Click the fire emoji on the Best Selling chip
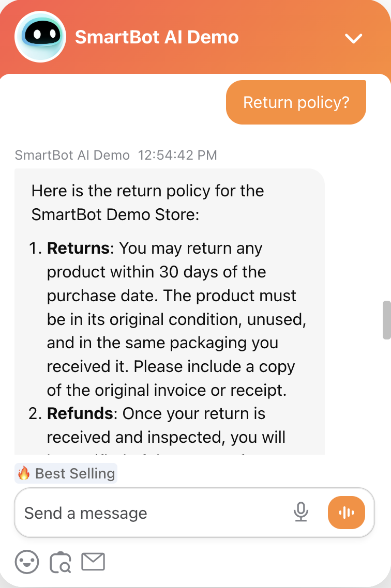This screenshot has width=391, height=588. 25,473
